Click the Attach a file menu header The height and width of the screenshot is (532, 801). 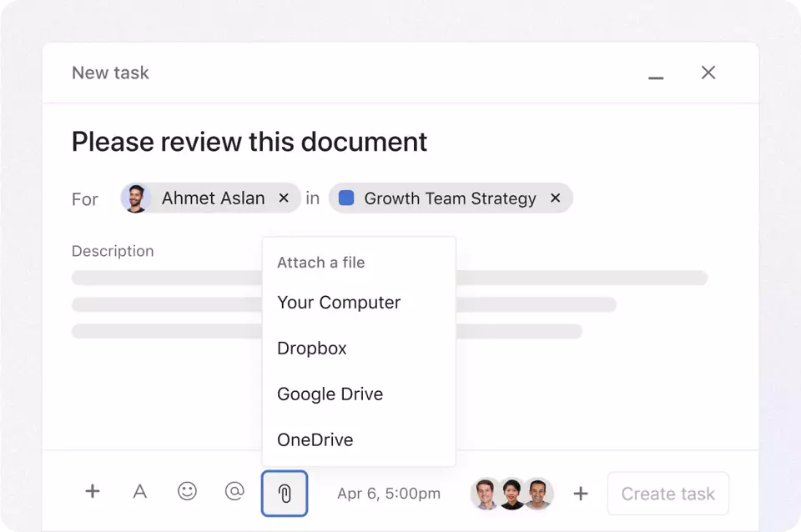[320, 263]
